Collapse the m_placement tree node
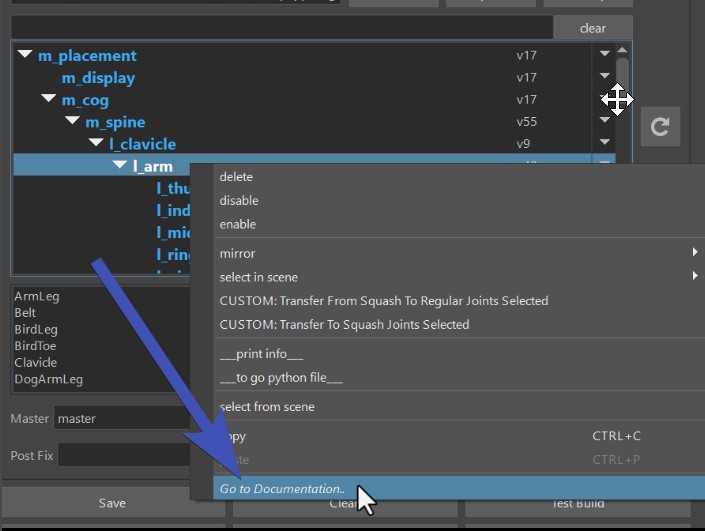 [x=25, y=55]
